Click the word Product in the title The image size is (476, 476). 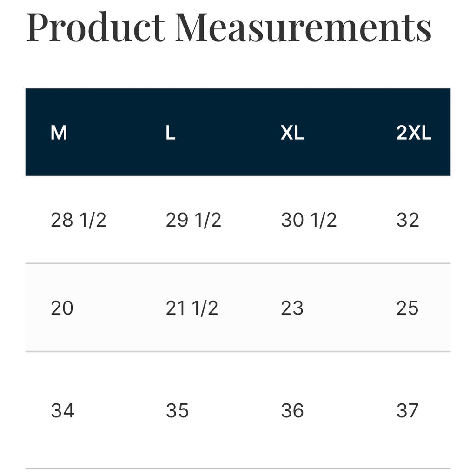click(x=96, y=27)
